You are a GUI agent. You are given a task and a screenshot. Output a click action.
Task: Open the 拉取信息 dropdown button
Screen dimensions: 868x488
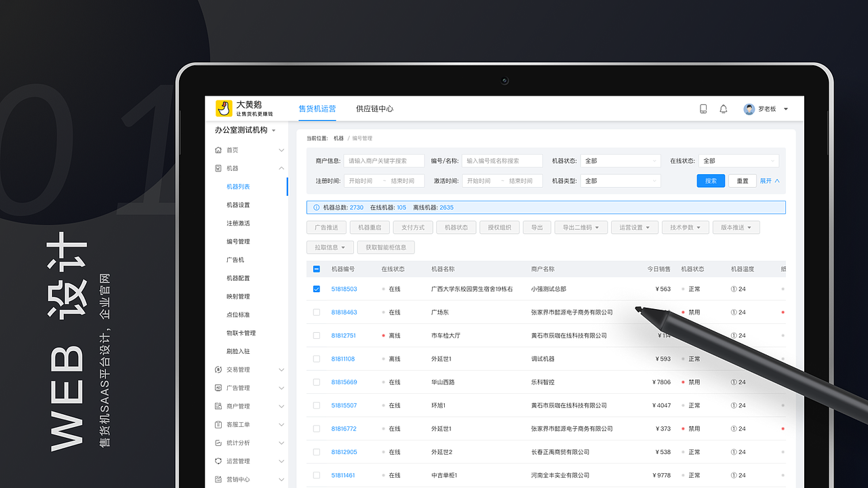point(330,247)
